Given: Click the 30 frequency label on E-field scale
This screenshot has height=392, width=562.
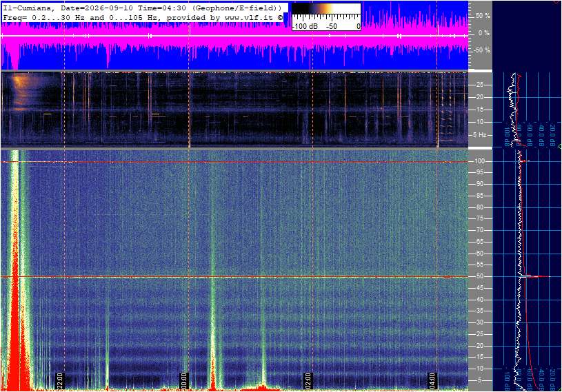Looking at the screenshot, I should tap(479, 322).
